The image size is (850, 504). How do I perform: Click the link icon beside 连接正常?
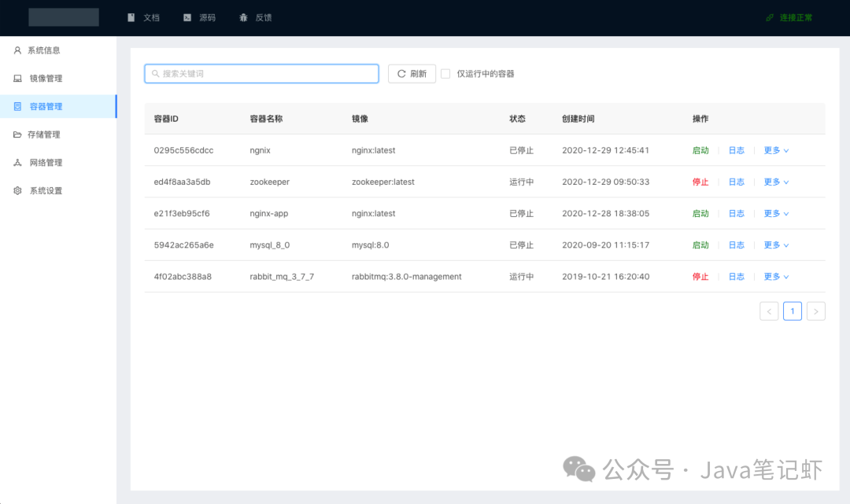coord(769,18)
